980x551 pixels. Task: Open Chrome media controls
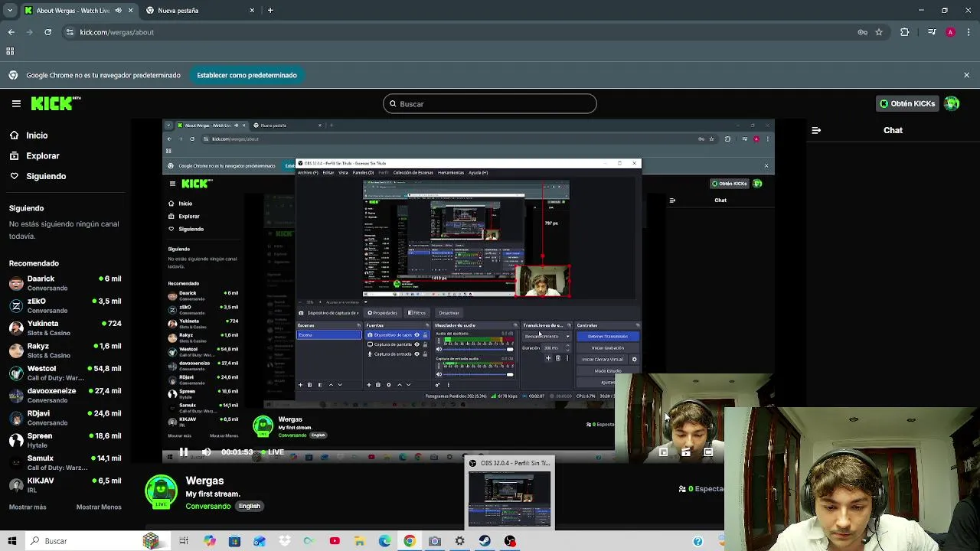(932, 32)
